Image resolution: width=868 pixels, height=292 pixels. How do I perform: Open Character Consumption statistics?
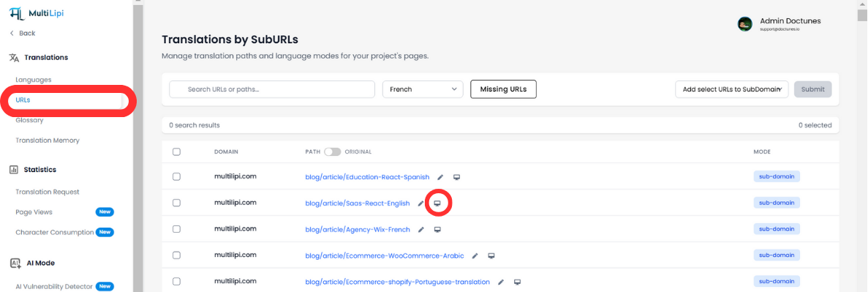pos(54,233)
